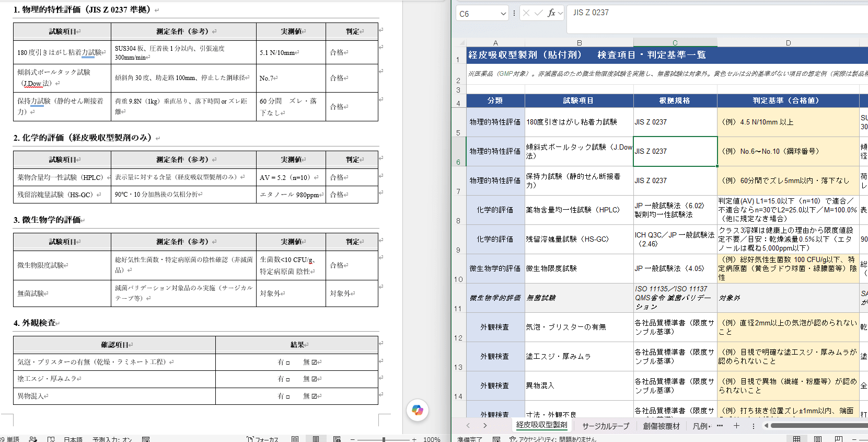This screenshot has width=868, height=442.
Task: Select Excel header cell 根拠規格
Action: tap(675, 100)
